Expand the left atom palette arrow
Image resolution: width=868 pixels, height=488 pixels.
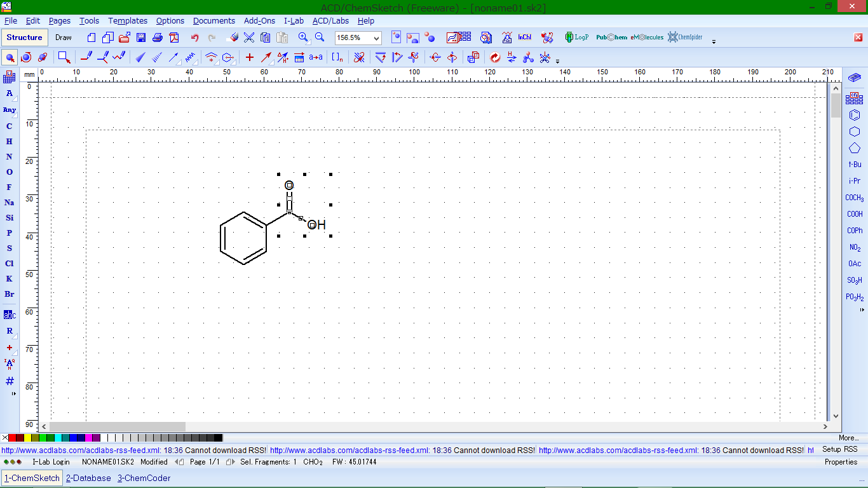pyautogui.click(x=14, y=394)
